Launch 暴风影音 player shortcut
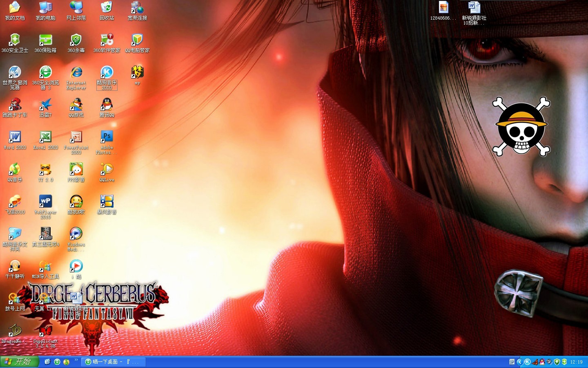 [x=107, y=204]
